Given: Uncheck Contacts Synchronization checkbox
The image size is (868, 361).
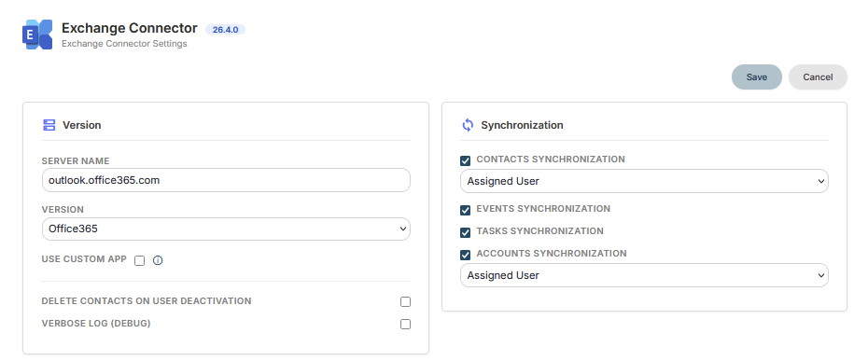Looking at the screenshot, I should tap(466, 160).
